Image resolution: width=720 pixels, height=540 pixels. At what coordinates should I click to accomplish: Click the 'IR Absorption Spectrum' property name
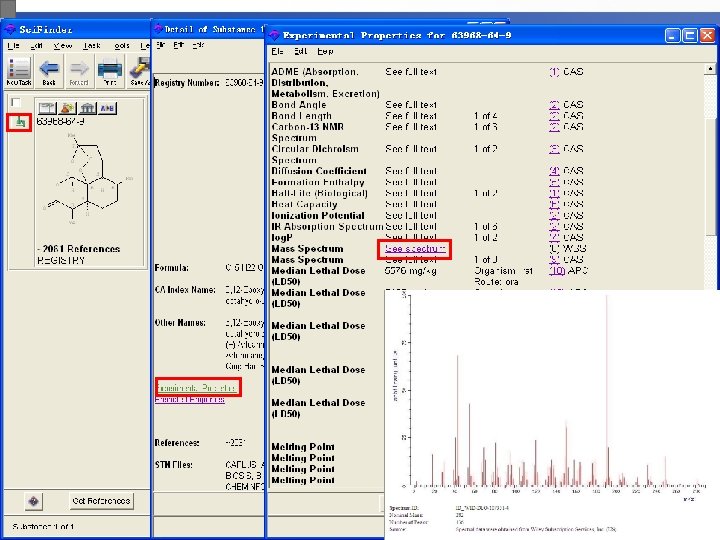pyautogui.click(x=327, y=226)
